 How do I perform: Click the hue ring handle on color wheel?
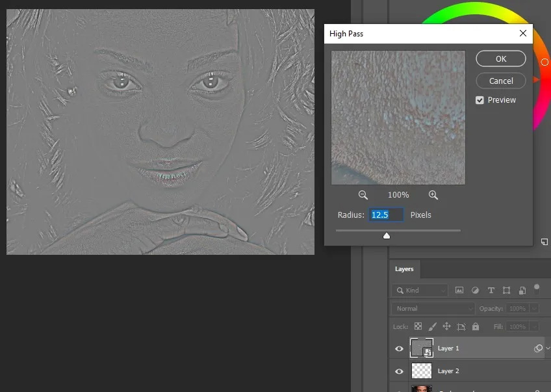pyautogui.click(x=545, y=62)
